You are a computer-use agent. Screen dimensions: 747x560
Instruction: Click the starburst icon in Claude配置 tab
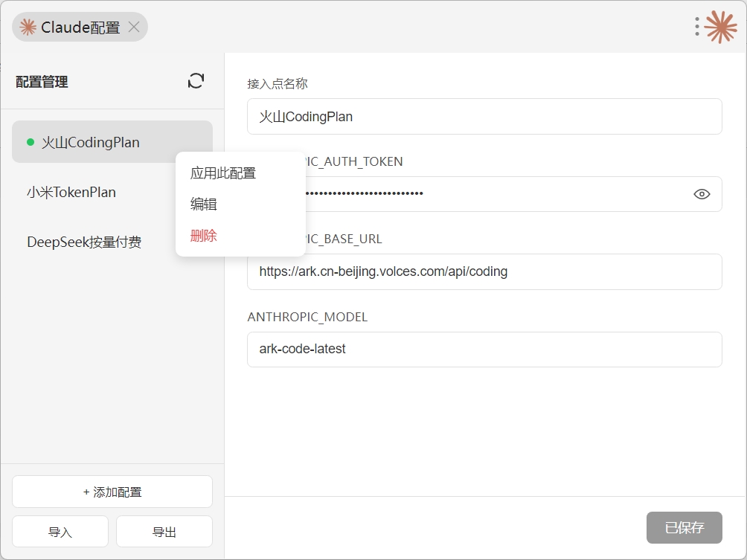(x=28, y=27)
